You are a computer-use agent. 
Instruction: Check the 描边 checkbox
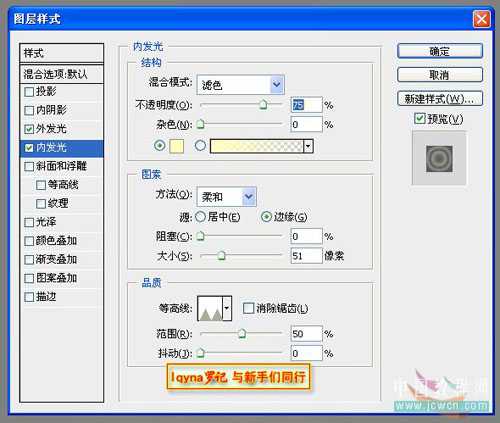click(x=29, y=297)
